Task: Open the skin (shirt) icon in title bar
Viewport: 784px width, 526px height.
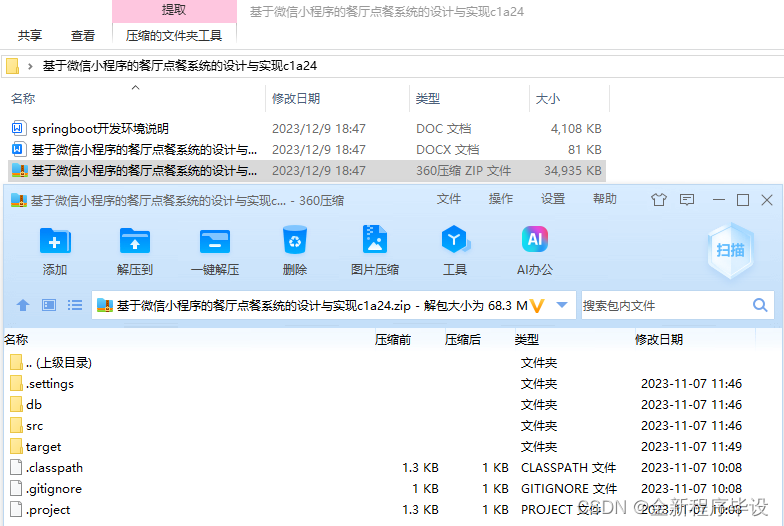Action: point(659,200)
